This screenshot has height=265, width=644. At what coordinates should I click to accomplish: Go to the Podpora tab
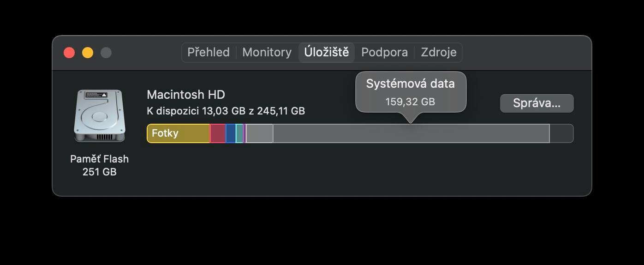coord(384,52)
